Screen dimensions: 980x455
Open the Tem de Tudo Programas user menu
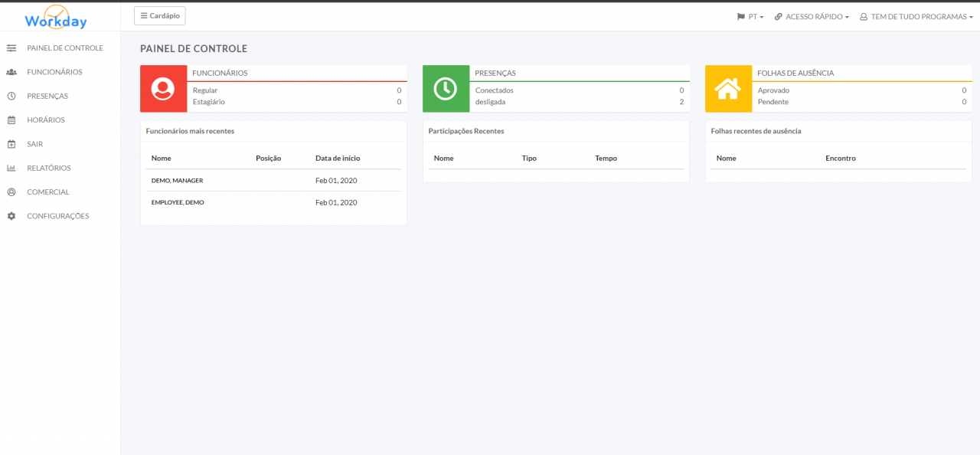point(916,17)
